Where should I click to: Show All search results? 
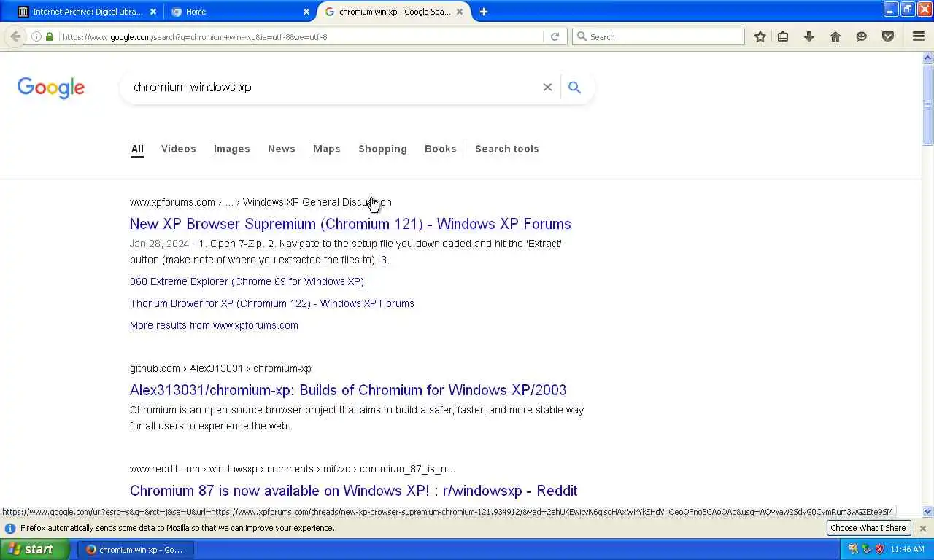coord(137,149)
